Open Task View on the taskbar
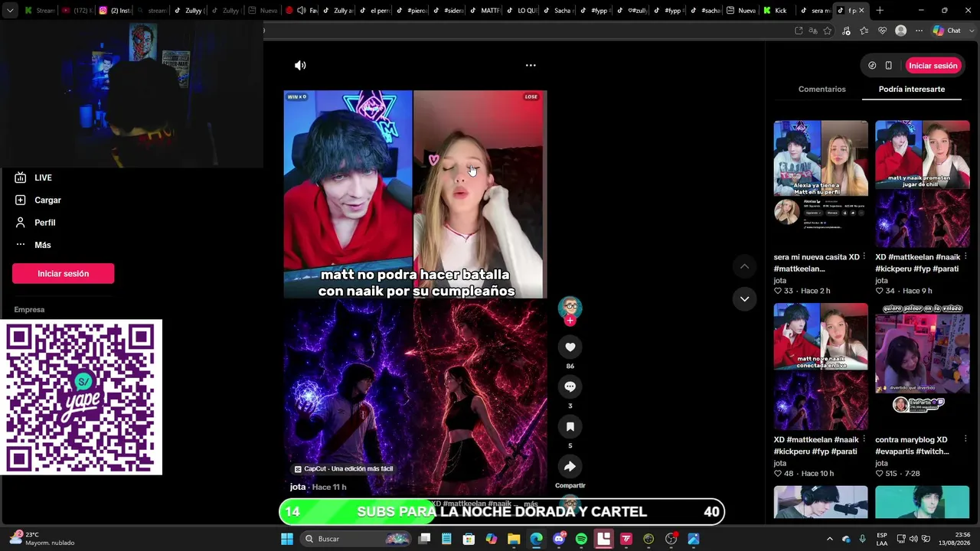 425,539
